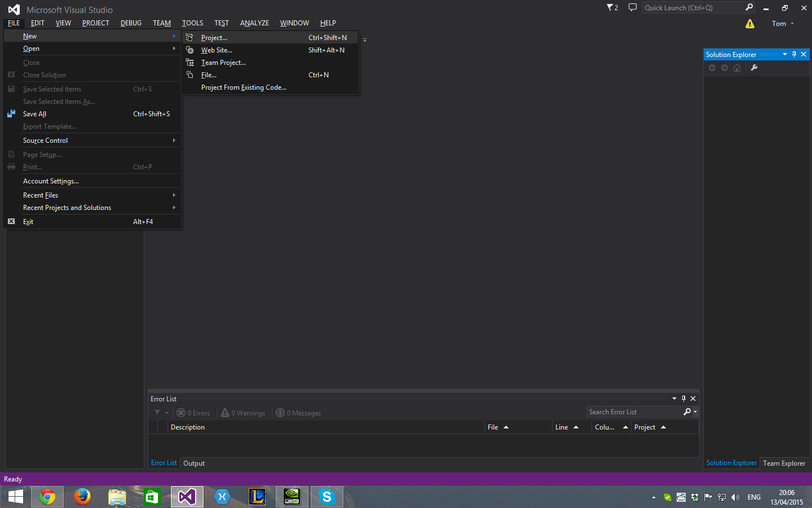812x508 pixels.
Task: Open Solution Explorer window options dropdown
Action: pyautogui.click(x=784, y=54)
